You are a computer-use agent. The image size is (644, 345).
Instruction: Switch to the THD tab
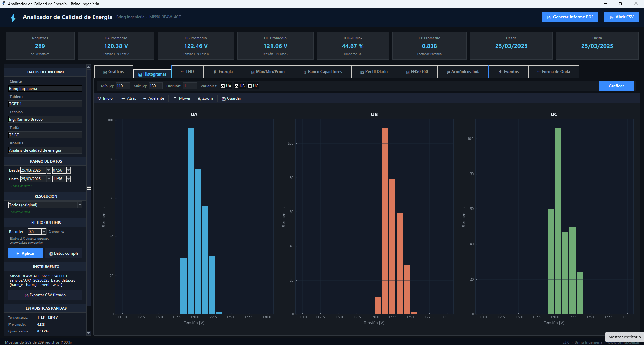click(187, 72)
